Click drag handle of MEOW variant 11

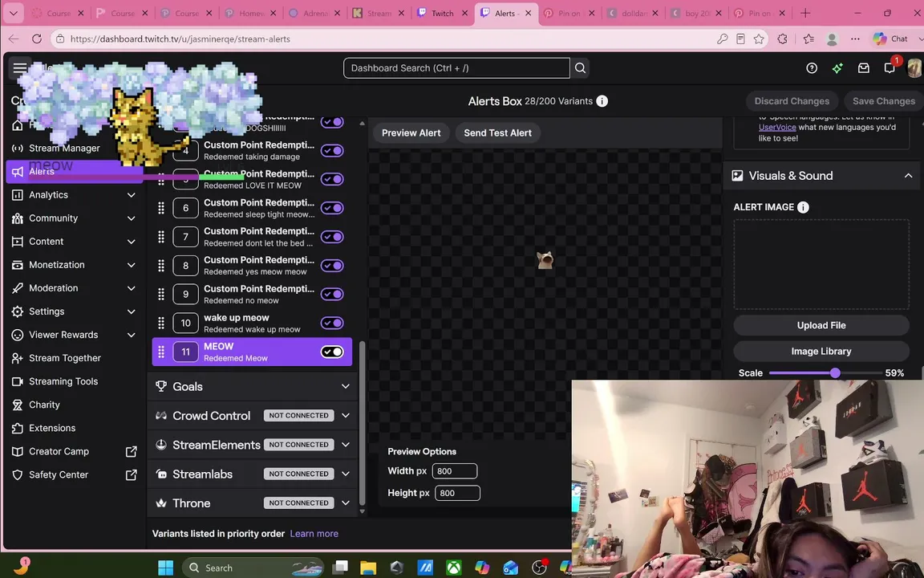(161, 352)
